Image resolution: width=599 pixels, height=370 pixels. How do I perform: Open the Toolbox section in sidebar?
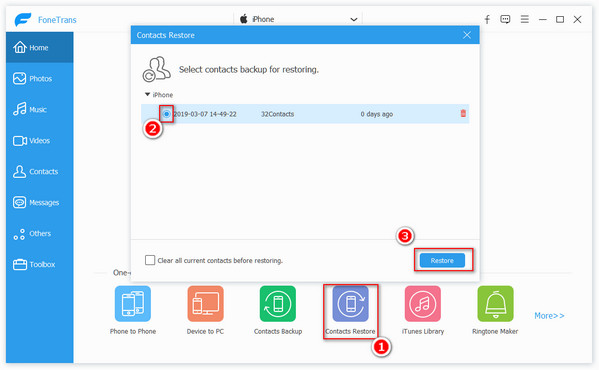tap(39, 264)
